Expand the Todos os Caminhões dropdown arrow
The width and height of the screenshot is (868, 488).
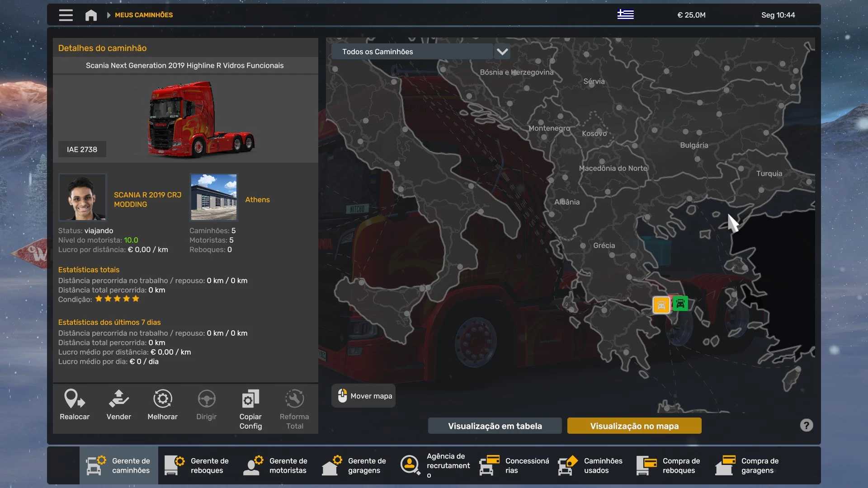coord(502,52)
